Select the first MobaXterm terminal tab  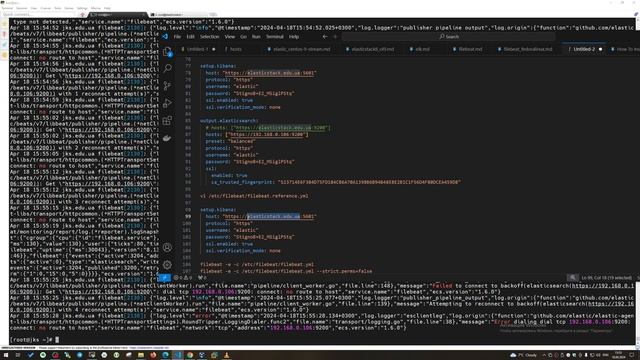pos(118,15)
